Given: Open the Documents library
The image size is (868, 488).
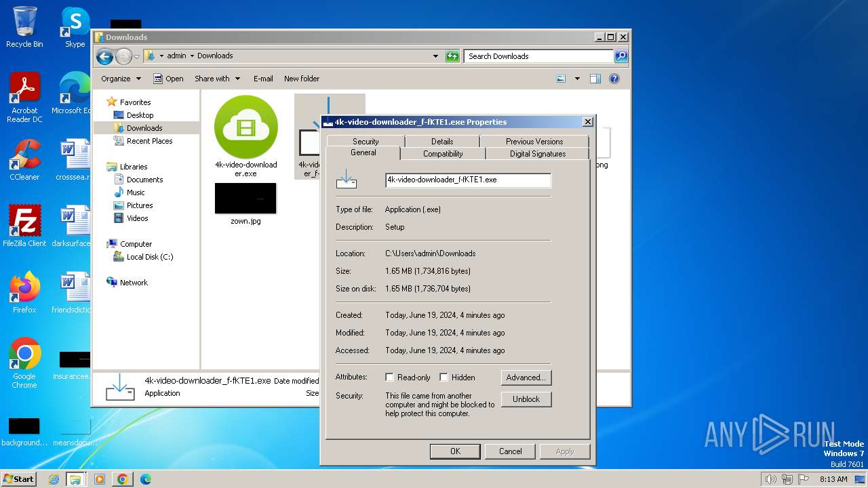Looking at the screenshot, I should point(144,180).
